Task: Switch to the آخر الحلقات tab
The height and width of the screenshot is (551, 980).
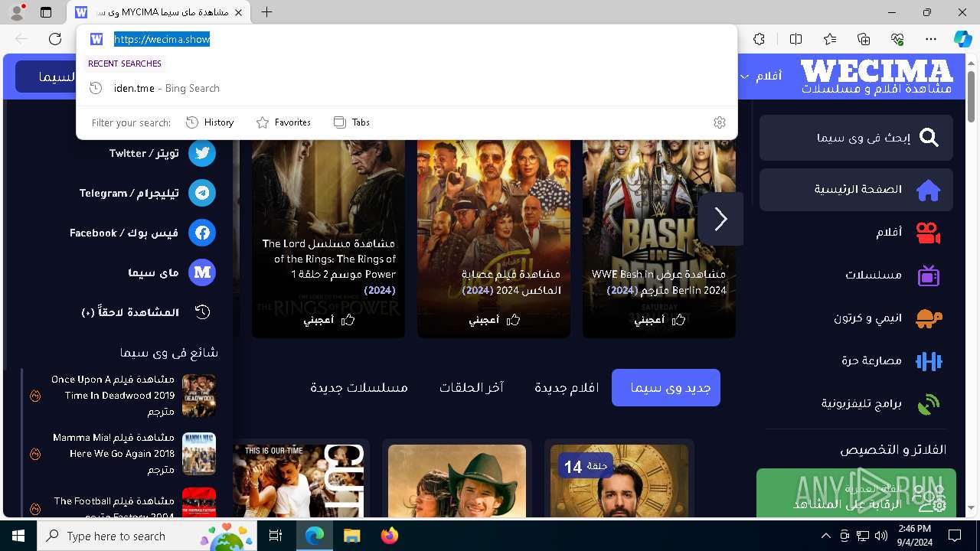Action: [471, 387]
